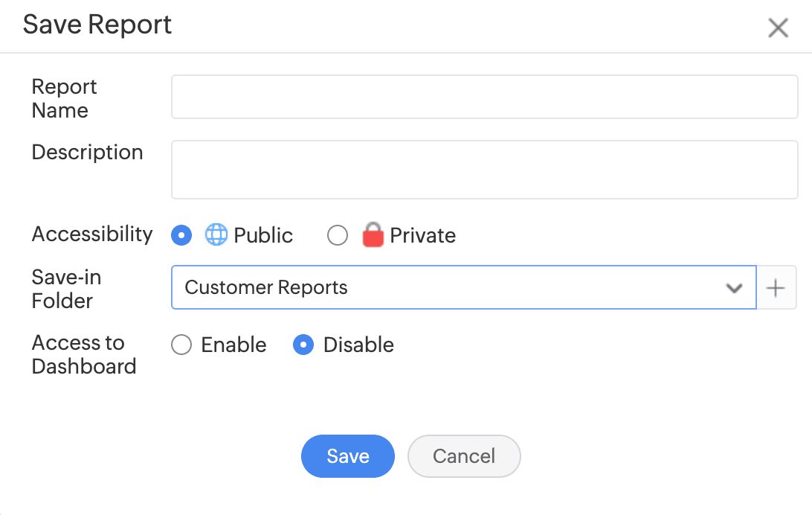Focus the Report Name text field
The height and width of the screenshot is (515, 812).
coord(484,97)
